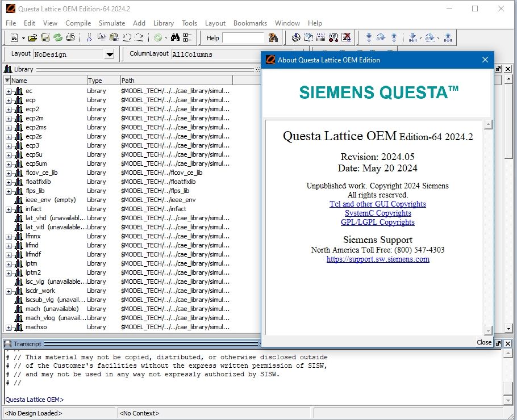Expand the machxo library tree item
The width and height of the screenshot is (517, 420).
[9, 327]
